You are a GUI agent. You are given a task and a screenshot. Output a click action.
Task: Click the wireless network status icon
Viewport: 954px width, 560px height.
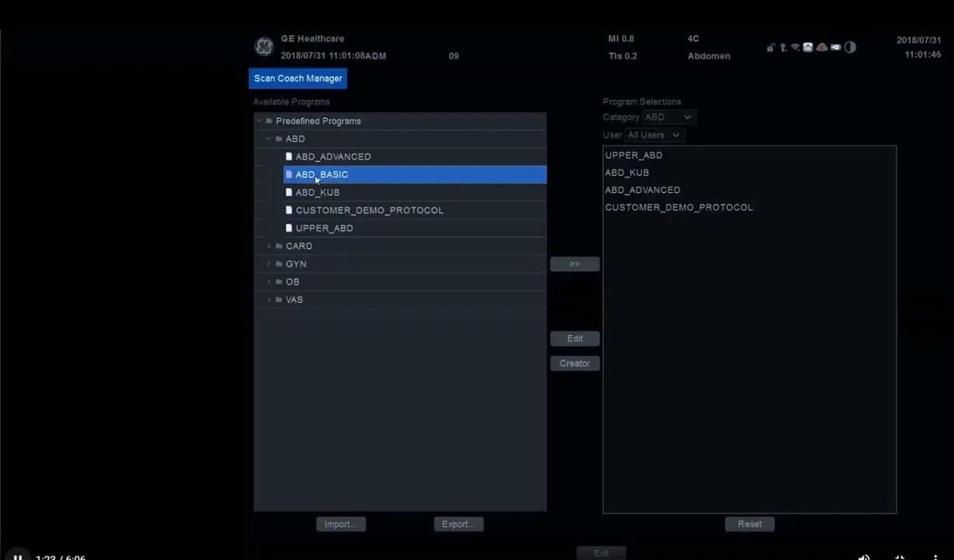[x=794, y=47]
